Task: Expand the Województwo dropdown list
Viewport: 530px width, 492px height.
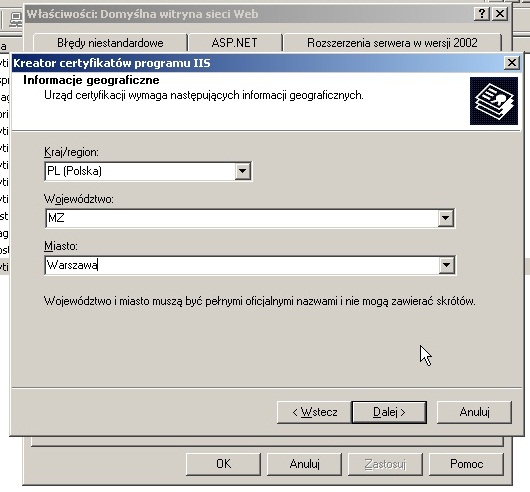Action: [x=445, y=218]
